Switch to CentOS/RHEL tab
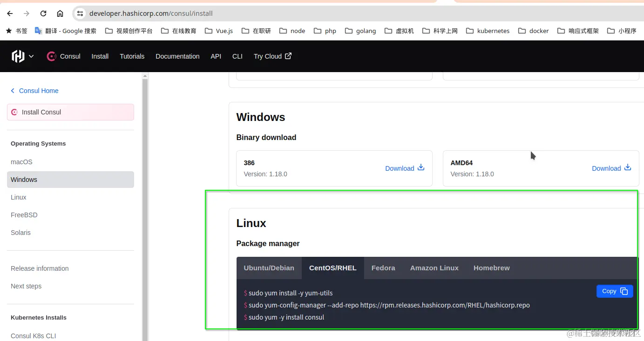This screenshot has height=341, width=644. 333,268
